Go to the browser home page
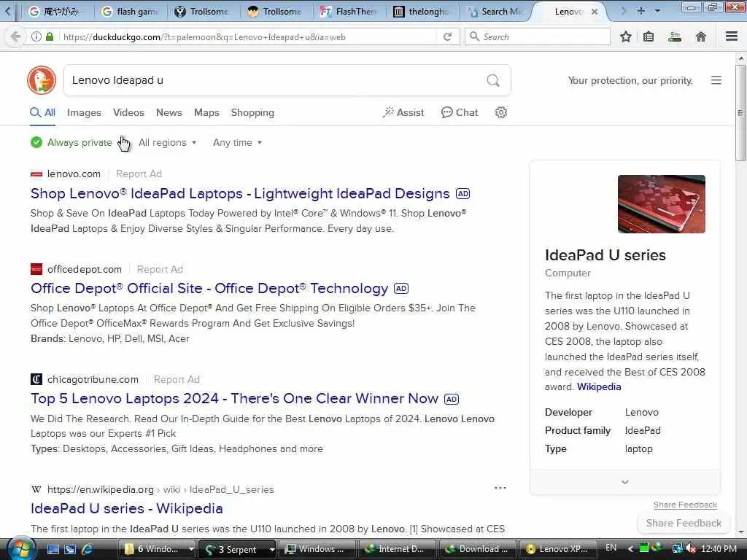The width and height of the screenshot is (747, 560). pos(701,36)
